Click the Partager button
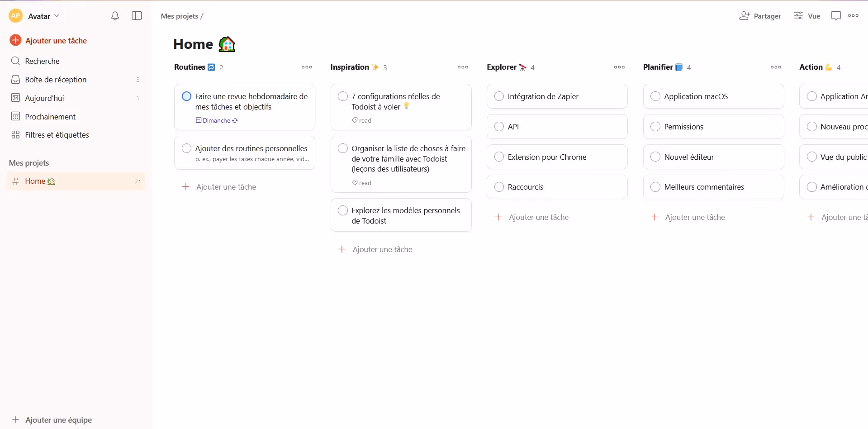 click(x=760, y=16)
